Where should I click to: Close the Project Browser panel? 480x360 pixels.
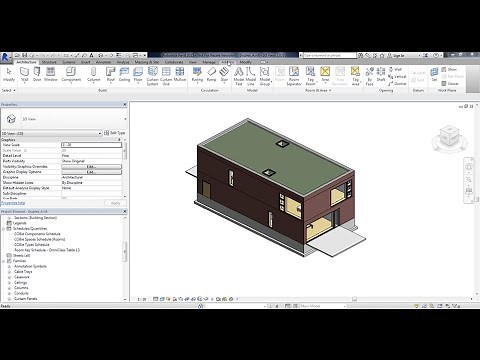(x=125, y=211)
